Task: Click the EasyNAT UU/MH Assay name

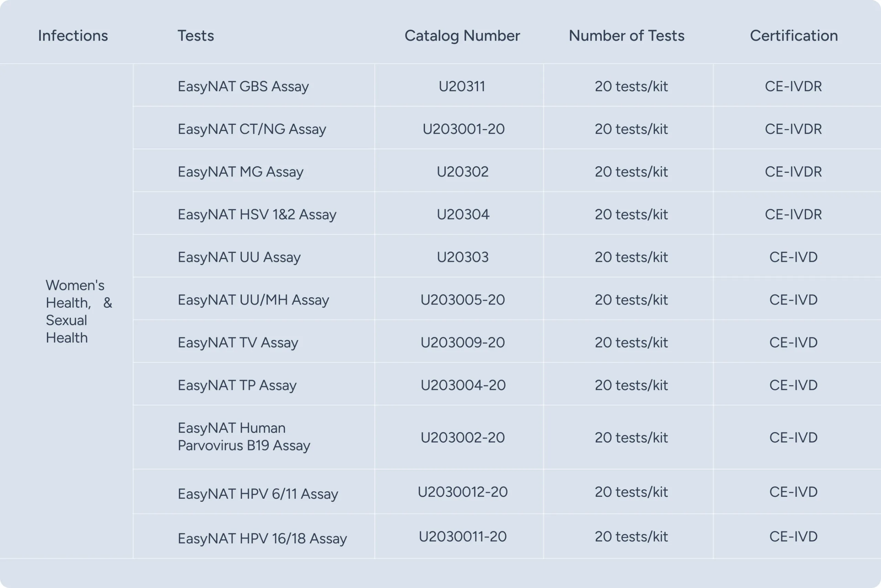Action: coord(253,300)
